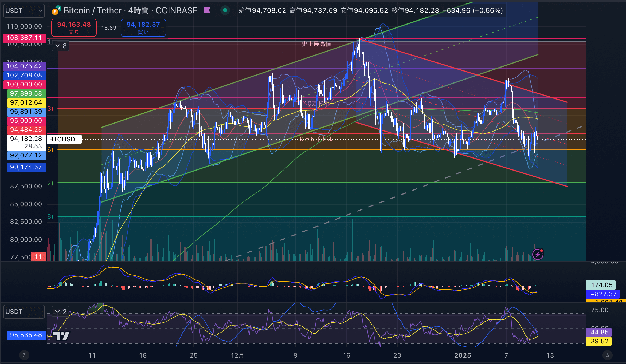This screenshot has width=626, height=364.
Task: Click the 終値94,182.28 close value
Action: coord(415,10)
